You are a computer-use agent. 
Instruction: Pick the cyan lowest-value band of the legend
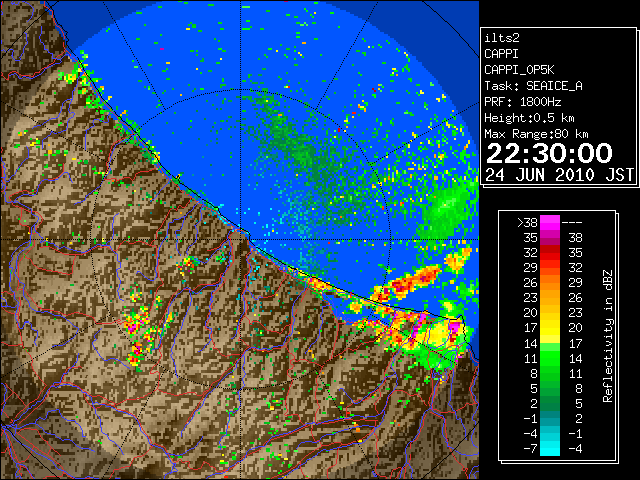[550, 449]
